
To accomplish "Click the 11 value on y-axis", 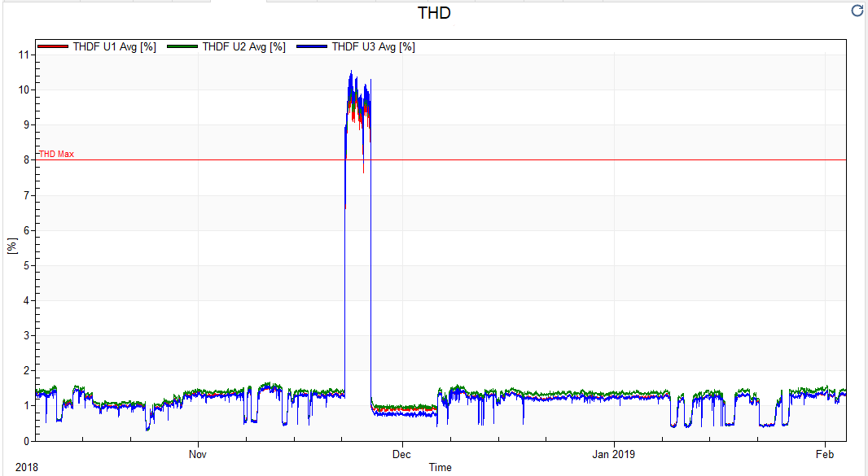I will point(24,55).
